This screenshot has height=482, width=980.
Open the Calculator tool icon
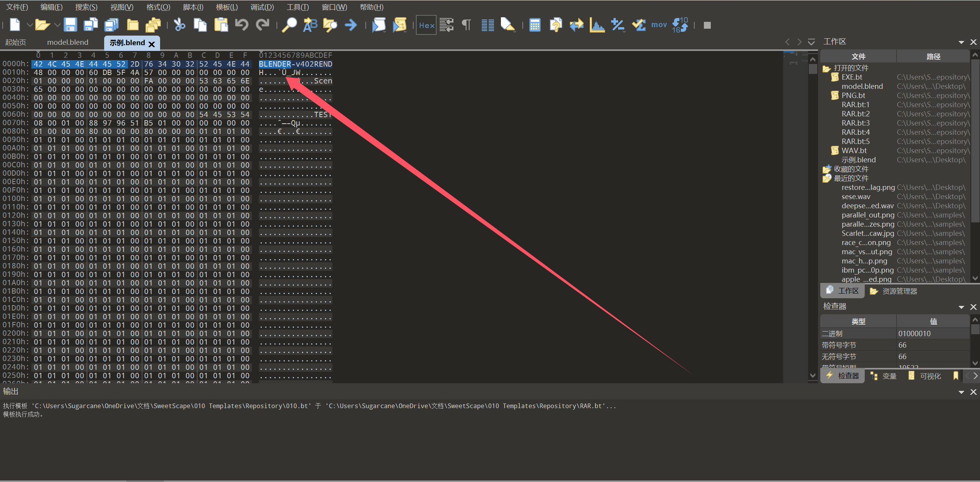pos(535,25)
